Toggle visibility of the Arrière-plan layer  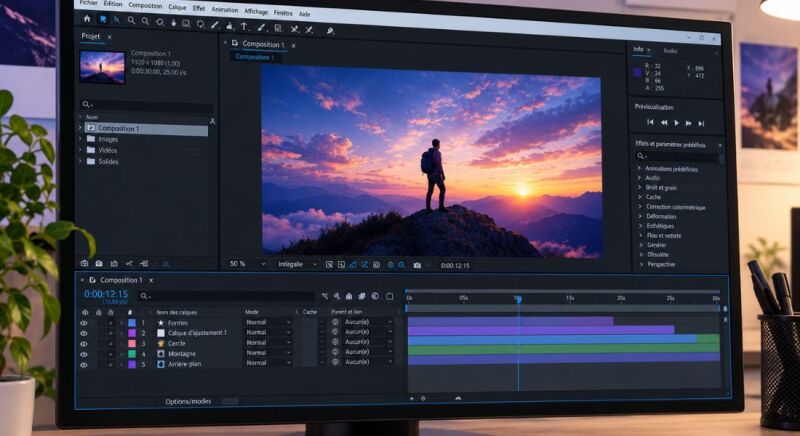[84, 365]
